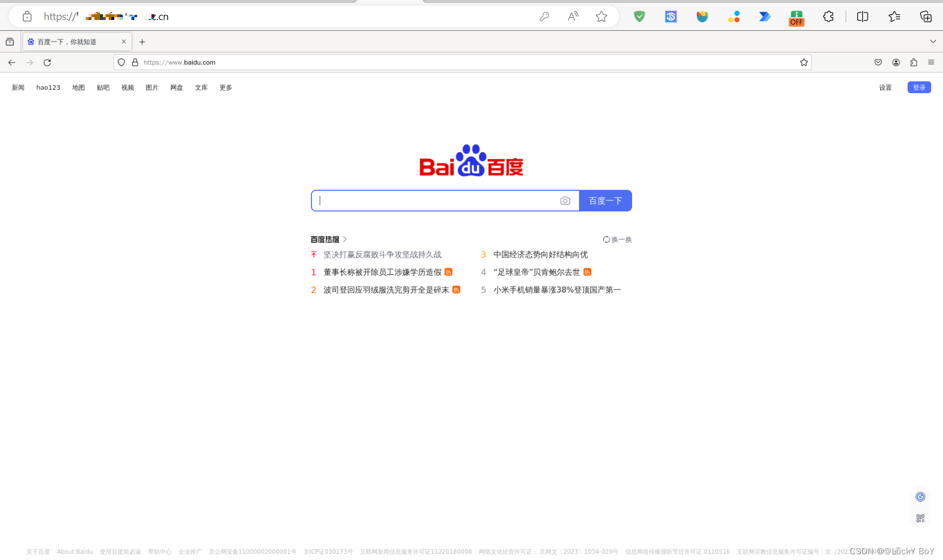Open hot search "足球皇帝"贝肯鲍尔去世
943x560 pixels.
(x=537, y=273)
